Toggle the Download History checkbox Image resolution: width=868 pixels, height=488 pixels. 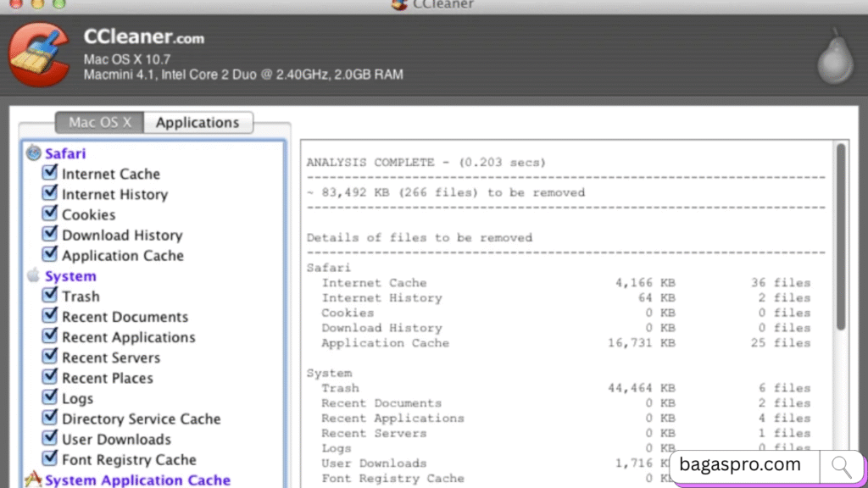click(x=49, y=235)
